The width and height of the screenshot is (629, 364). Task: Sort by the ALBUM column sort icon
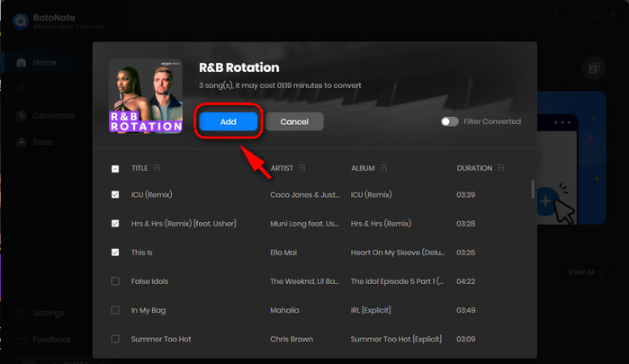click(x=383, y=168)
